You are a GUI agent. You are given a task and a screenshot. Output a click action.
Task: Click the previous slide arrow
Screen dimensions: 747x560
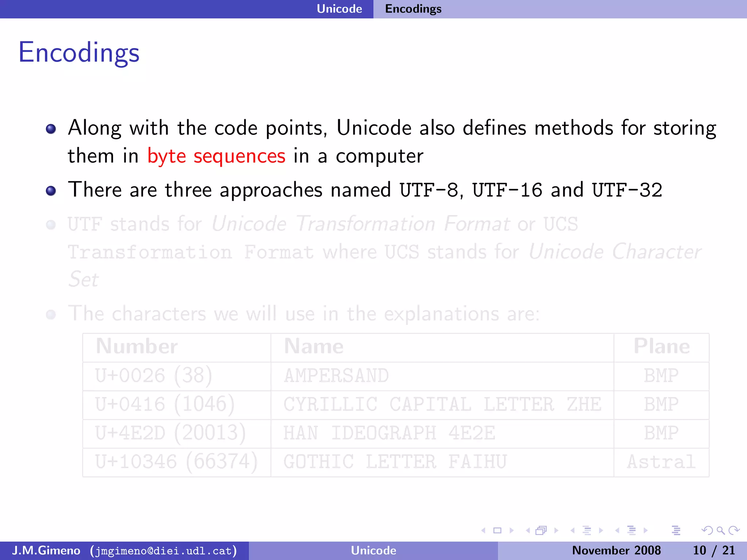coord(484,530)
